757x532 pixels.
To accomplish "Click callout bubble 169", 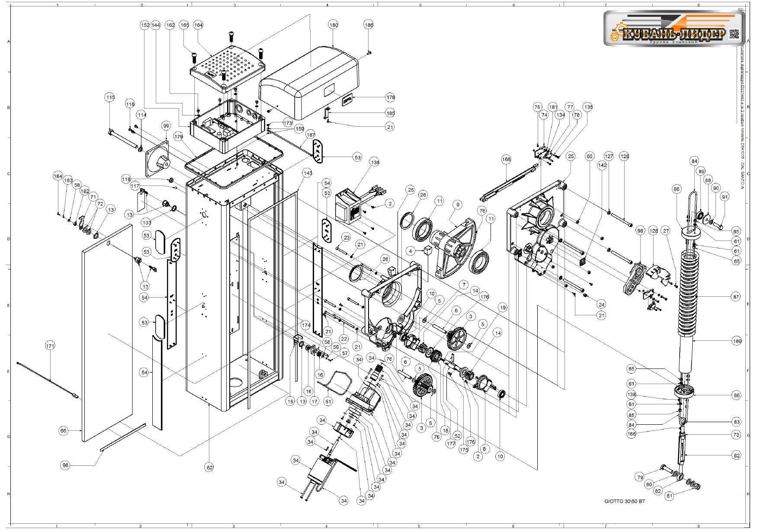I will [x=737, y=341].
